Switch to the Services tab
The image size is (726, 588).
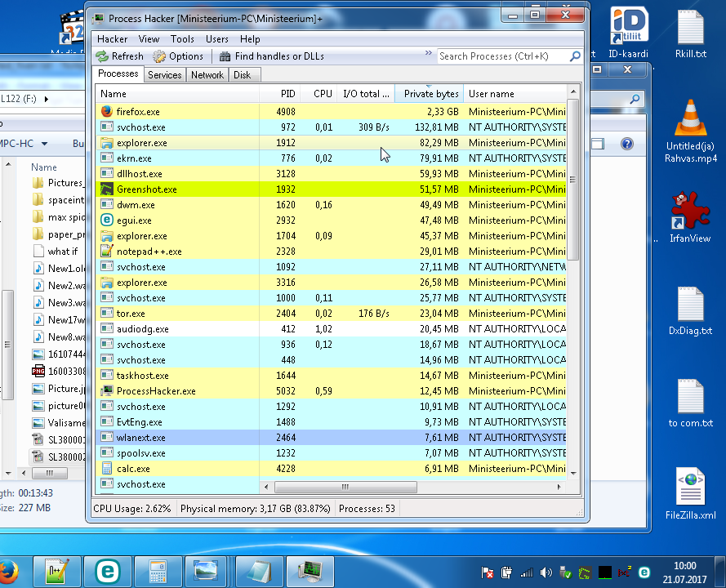coord(164,75)
